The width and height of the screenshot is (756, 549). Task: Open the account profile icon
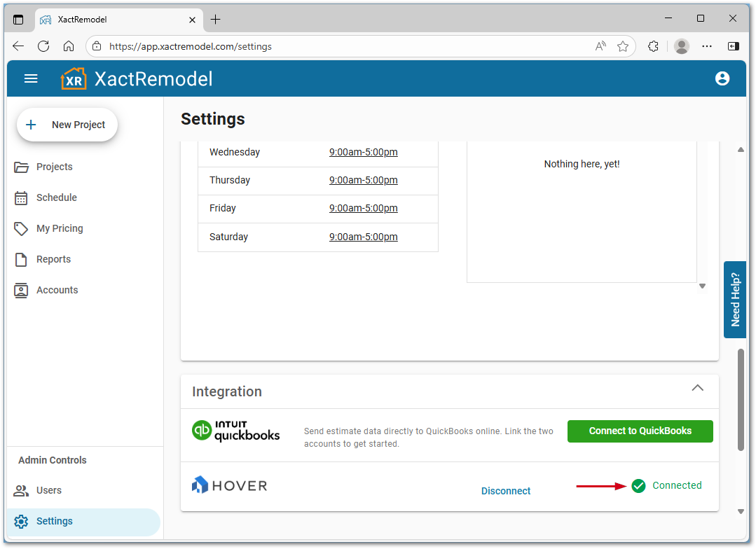pyautogui.click(x=722, y=78)
